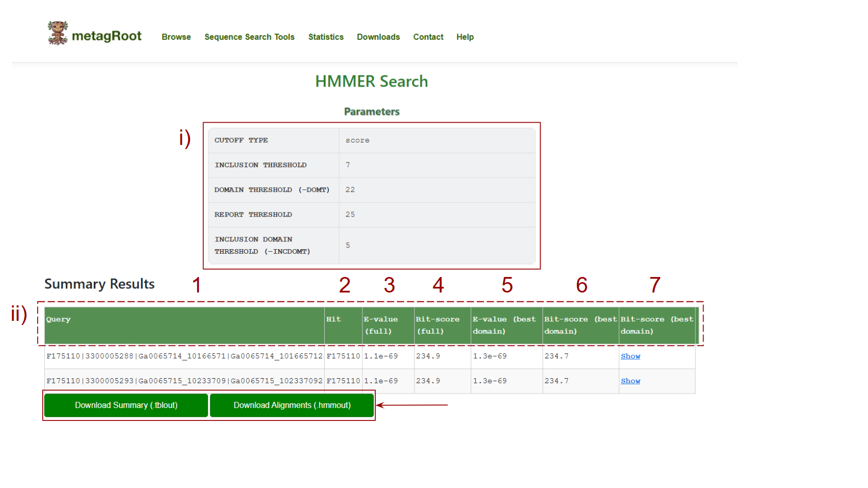This screenshot has height=488, width=868.
Task: Select CUTOFF TYPE parameter label
Action: [241, 140]
